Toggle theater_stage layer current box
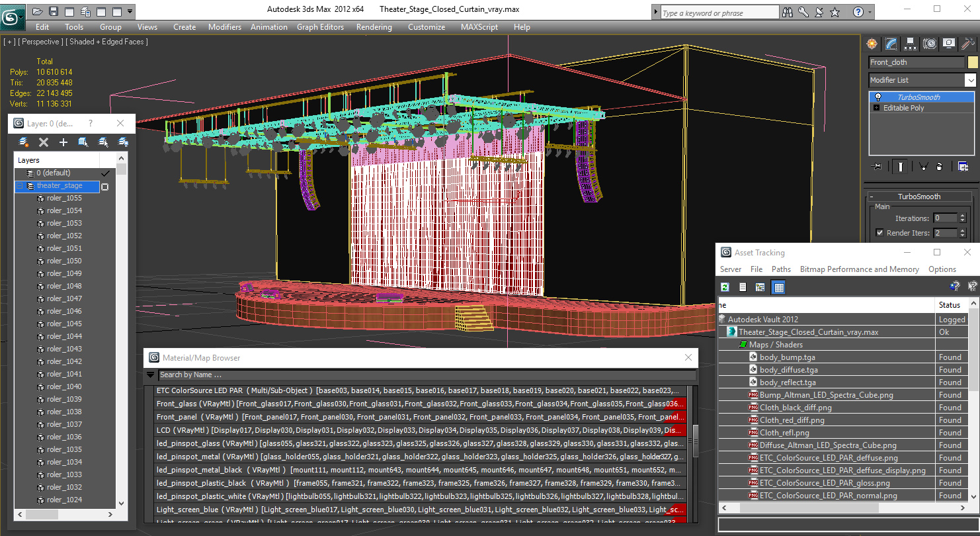The image size is (980, 536). (x=104, y=187)
